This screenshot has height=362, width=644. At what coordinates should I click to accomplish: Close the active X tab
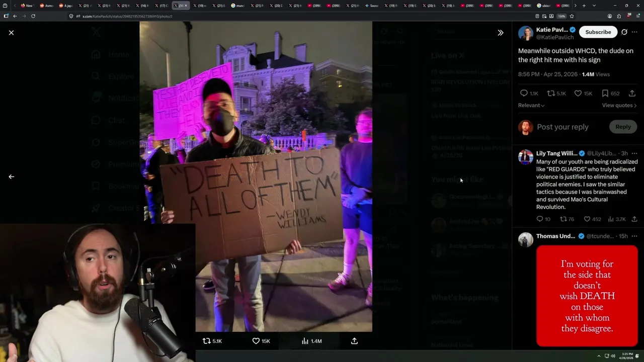[x=186, y=6]
